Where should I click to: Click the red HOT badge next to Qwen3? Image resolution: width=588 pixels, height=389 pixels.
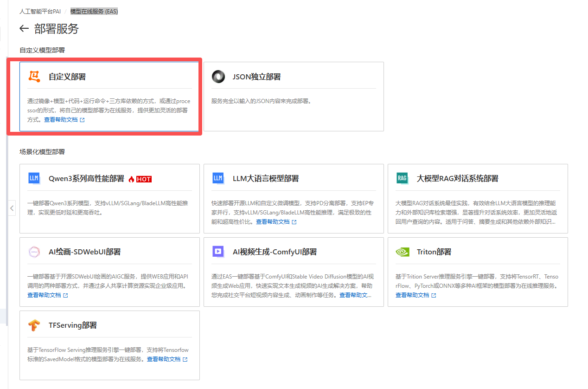(144, 179)
